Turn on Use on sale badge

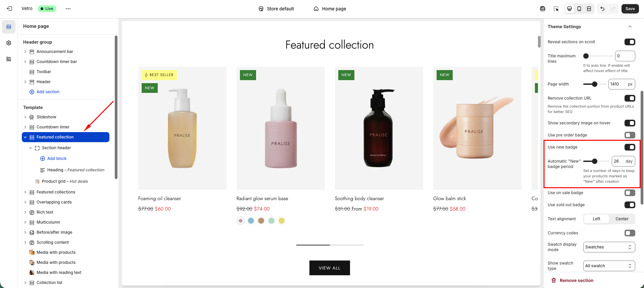[630, 193]
